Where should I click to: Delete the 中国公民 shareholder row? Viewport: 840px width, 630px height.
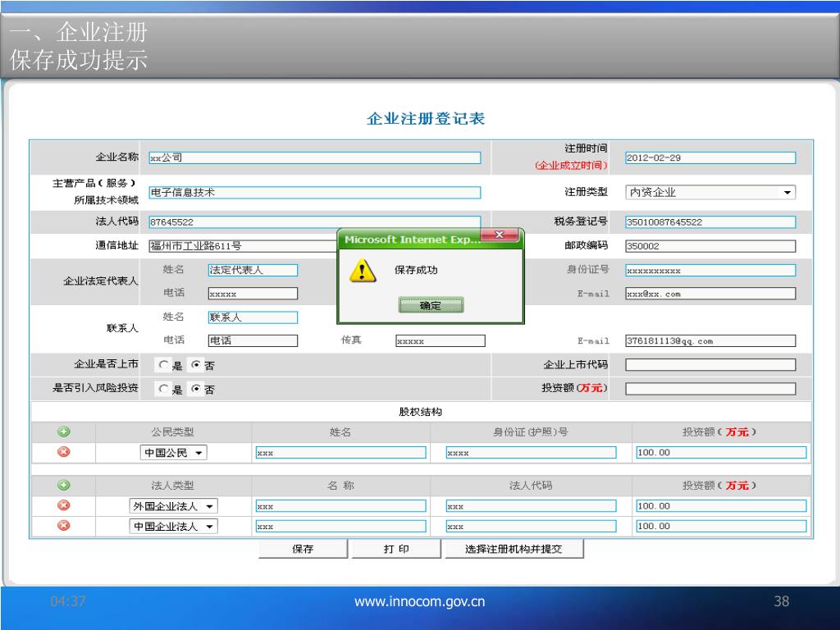click(63, 452)
